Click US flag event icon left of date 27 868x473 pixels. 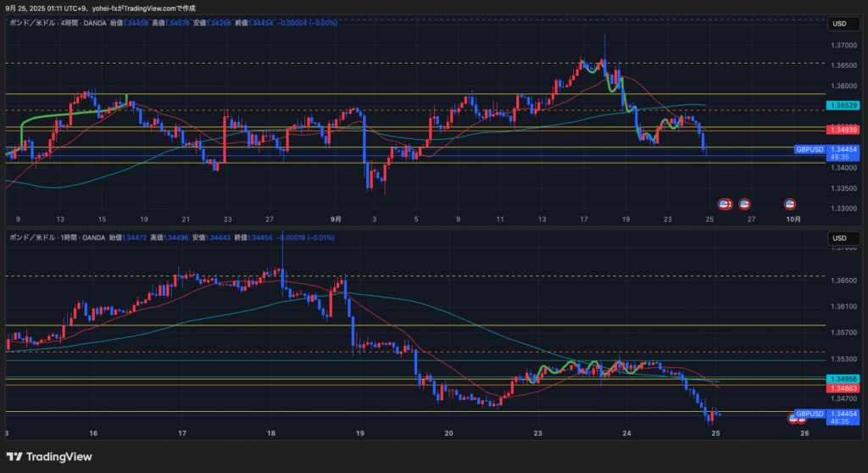coord(744,204)
